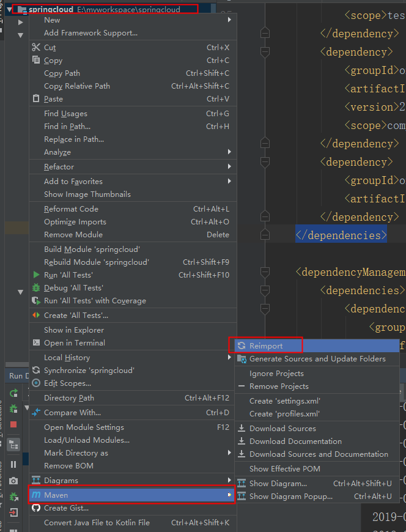Click the Create 'All Tests' icon
406x532 pixels.
pos(36,315)
